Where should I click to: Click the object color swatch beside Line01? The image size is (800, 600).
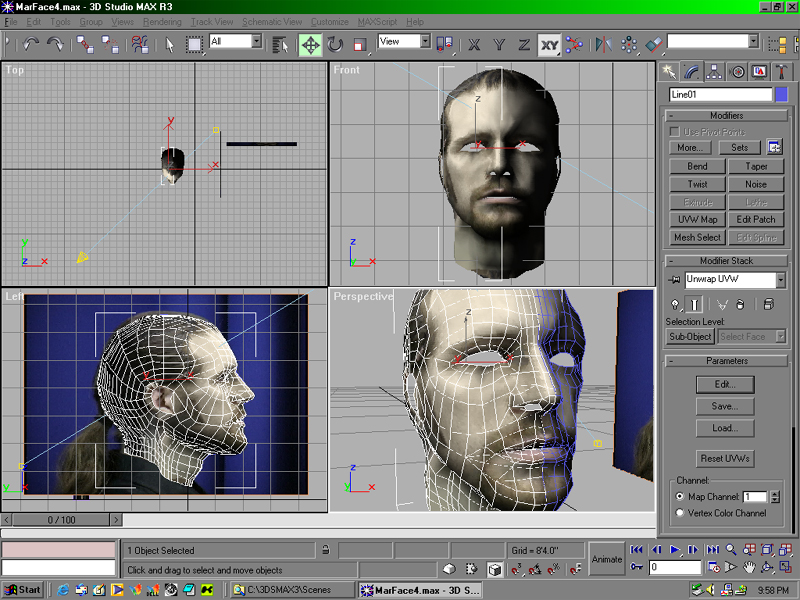click(x=781, y=94)
